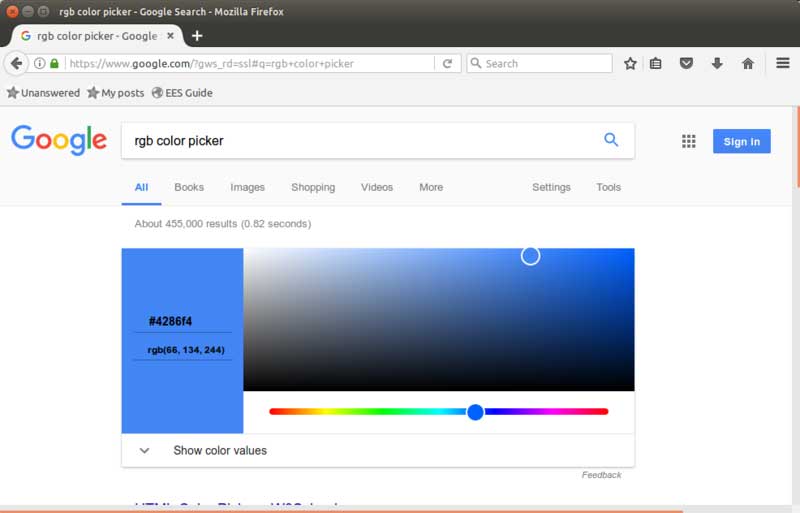Open a new tab with plus button

(197, 35)
